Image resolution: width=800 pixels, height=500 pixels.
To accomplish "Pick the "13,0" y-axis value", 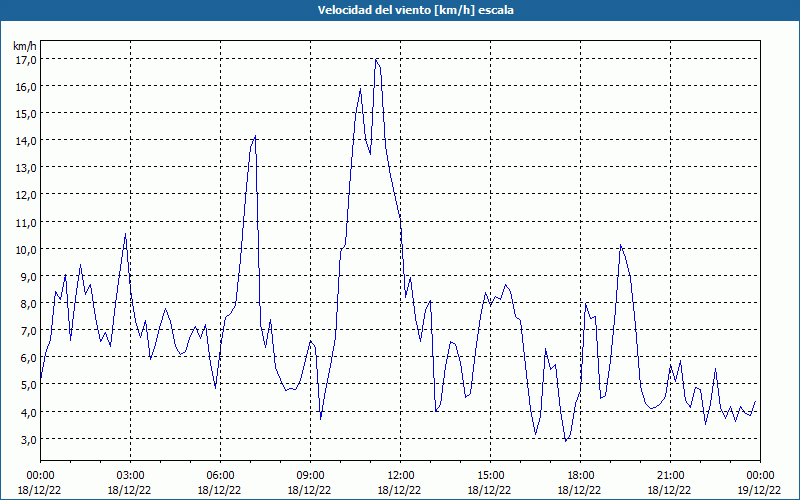I will click(26, 168).
